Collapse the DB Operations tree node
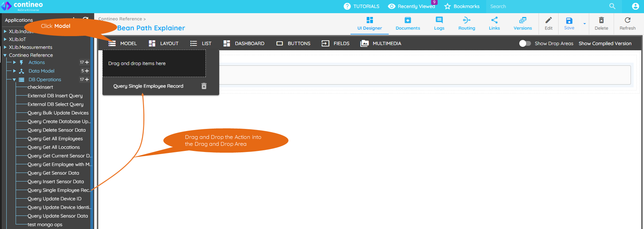The image size is (644, 229). pyautogui.click(x=14, y=80)
